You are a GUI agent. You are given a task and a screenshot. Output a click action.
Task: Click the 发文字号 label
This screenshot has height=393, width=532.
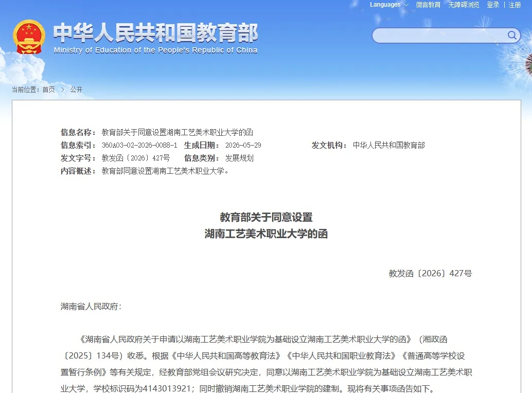pyautogui.click(x=78, y=158)
